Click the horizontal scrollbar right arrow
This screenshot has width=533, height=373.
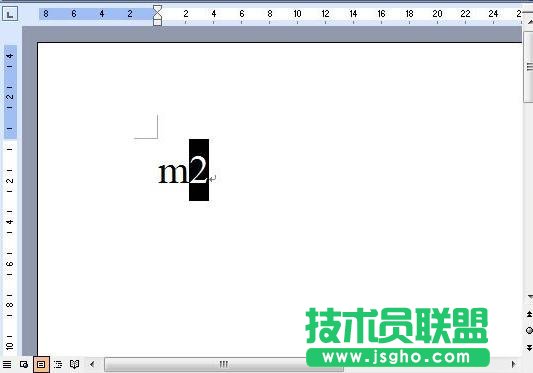(513, 364)
